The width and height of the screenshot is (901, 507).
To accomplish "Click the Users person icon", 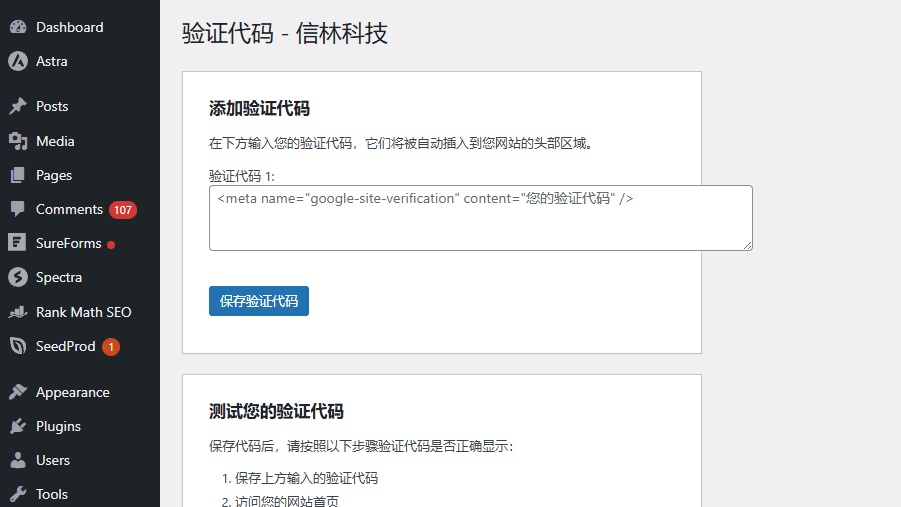I will [18, 460].
